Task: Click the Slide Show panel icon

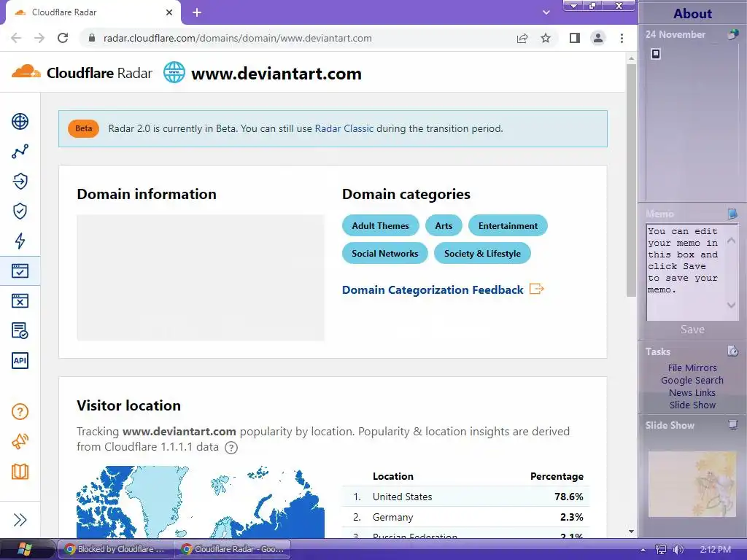Action: [x=732, y=425]
